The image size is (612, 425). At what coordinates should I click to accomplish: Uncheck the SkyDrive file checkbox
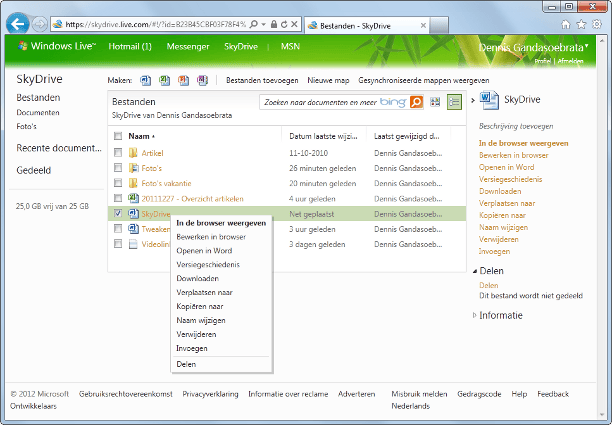(x=118, y=213)
